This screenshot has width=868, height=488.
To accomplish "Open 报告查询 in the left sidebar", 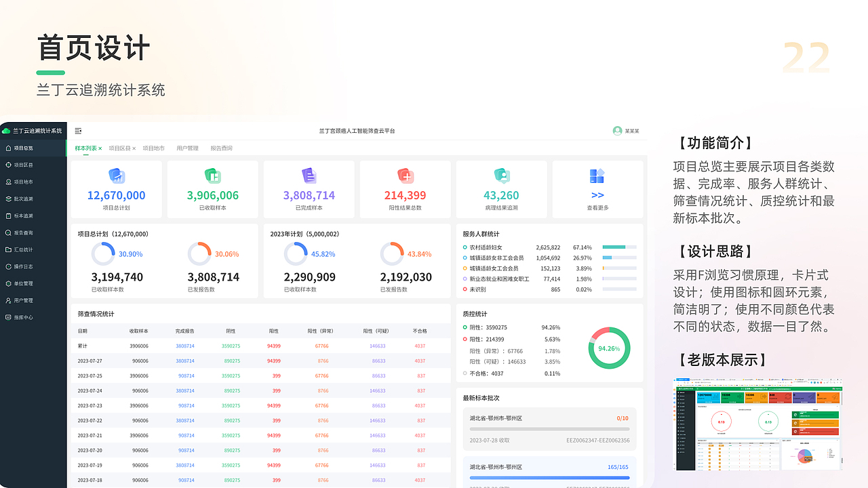I will click(33, 232).
